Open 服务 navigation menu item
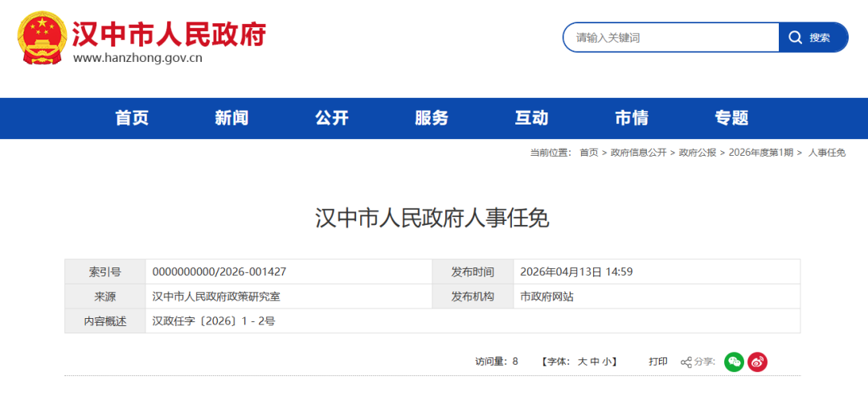This screenshot has width=868, height=396. tap(432, 118)
